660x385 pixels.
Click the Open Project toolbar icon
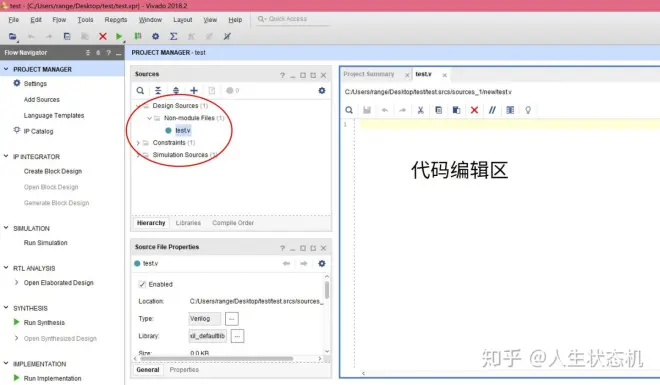tap(13, 37)
